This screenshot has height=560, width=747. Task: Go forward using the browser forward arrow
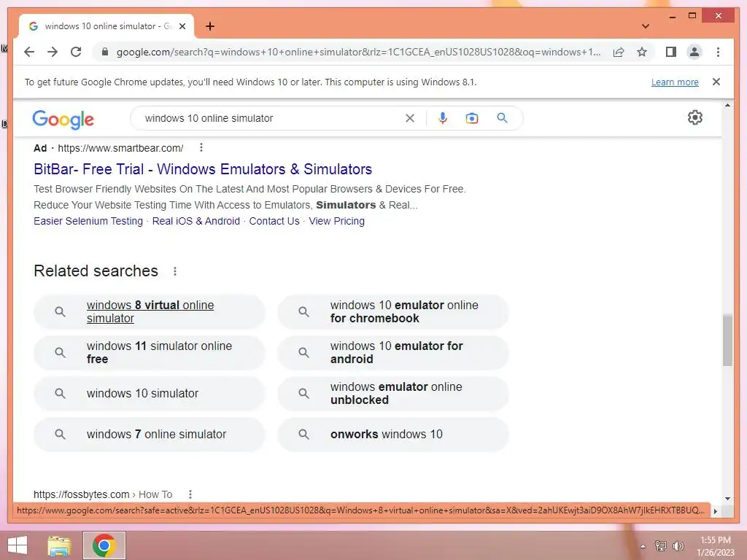click(53, 52)
